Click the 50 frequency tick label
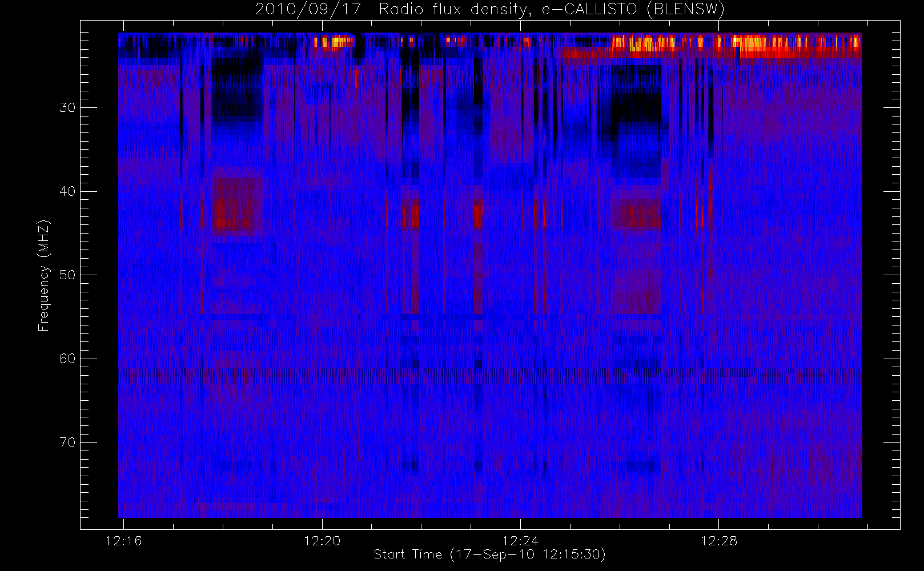The image size is (924, 571). (x=67, y=275)
